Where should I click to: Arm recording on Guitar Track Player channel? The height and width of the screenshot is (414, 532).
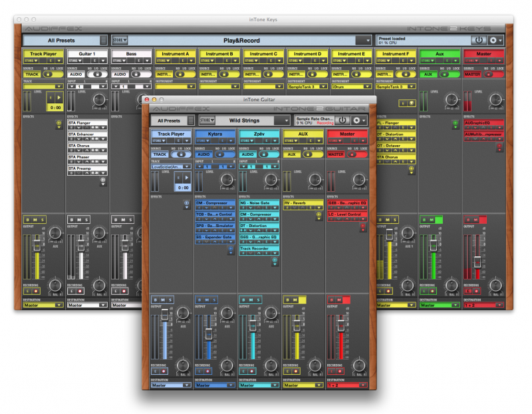pyautogui.click(x=164, y=371)
